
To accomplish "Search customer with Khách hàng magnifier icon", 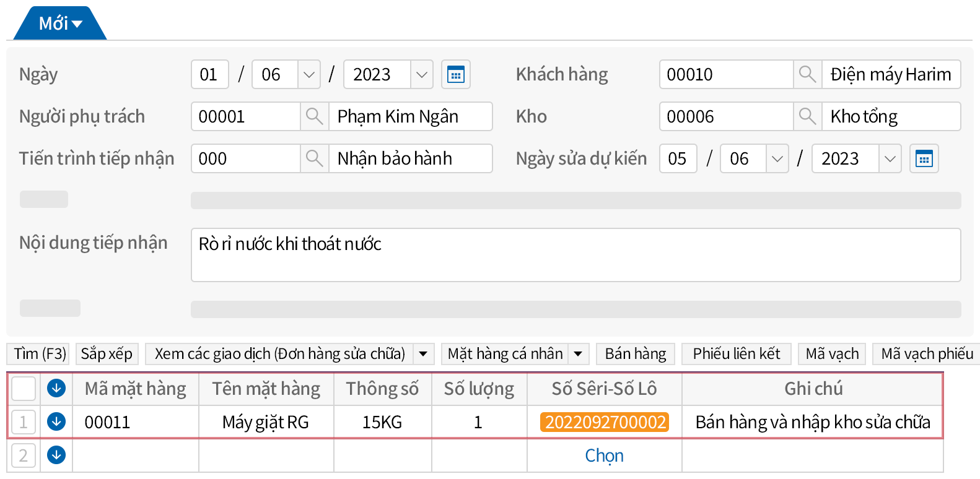I will coord(807,75).
